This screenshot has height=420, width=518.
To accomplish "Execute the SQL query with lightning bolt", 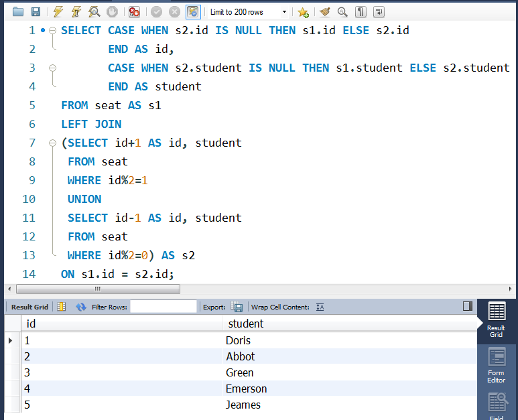I will [58, 12].
